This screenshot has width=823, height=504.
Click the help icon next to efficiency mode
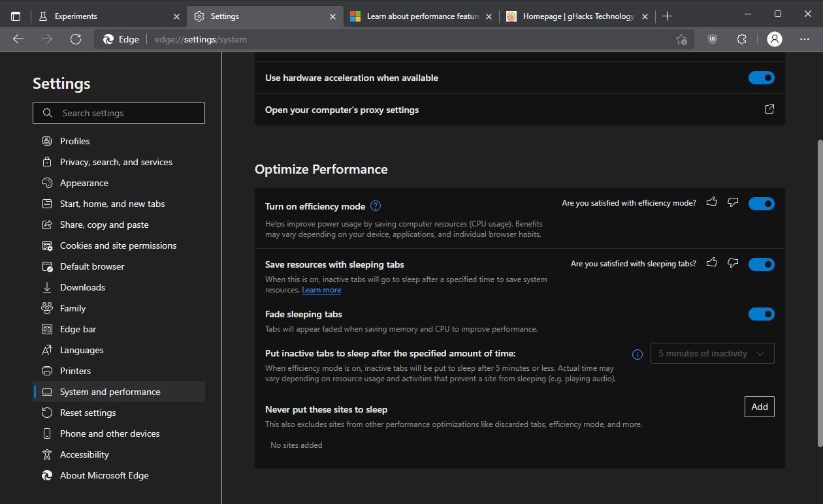376,206
